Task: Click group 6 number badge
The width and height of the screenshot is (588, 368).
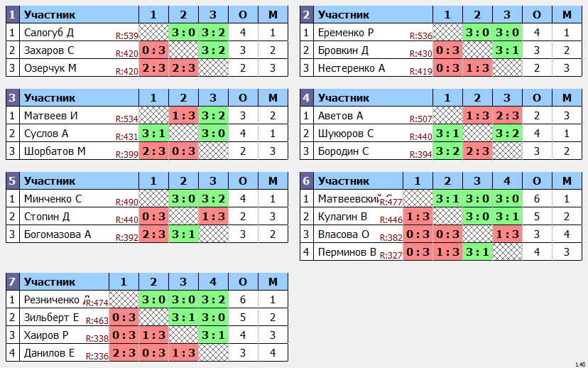Action: 306,181
